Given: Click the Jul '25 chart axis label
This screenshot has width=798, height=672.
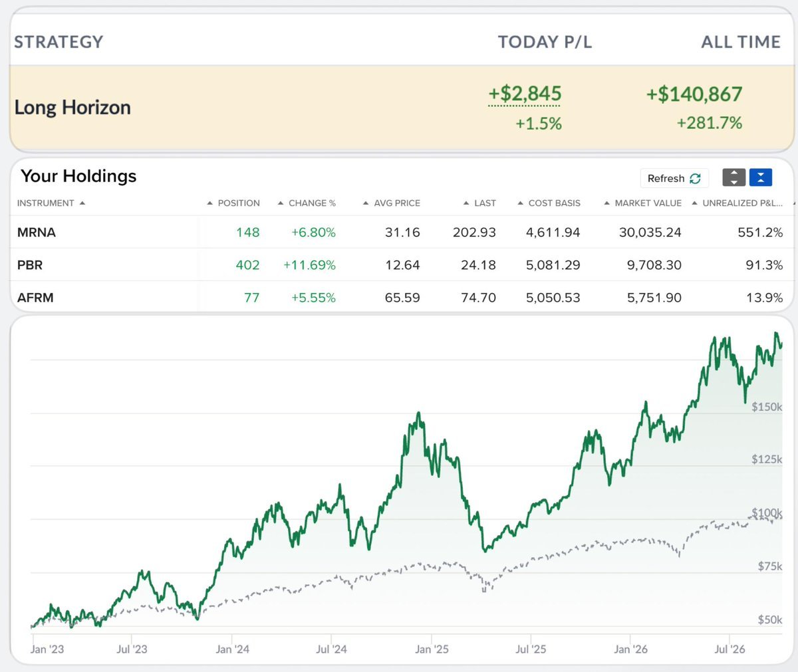Looking at the screenshot, I should (x=531, y=649).
